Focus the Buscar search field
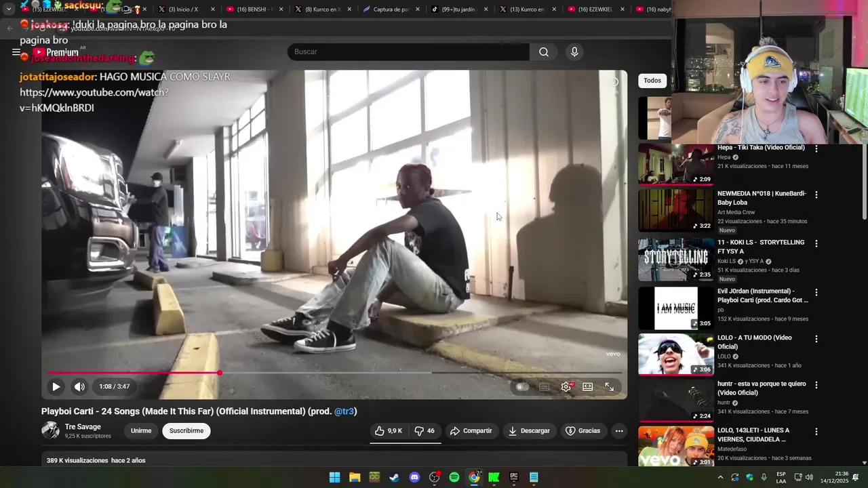This screenshot has width=868, height=488. tap(408, 52)
